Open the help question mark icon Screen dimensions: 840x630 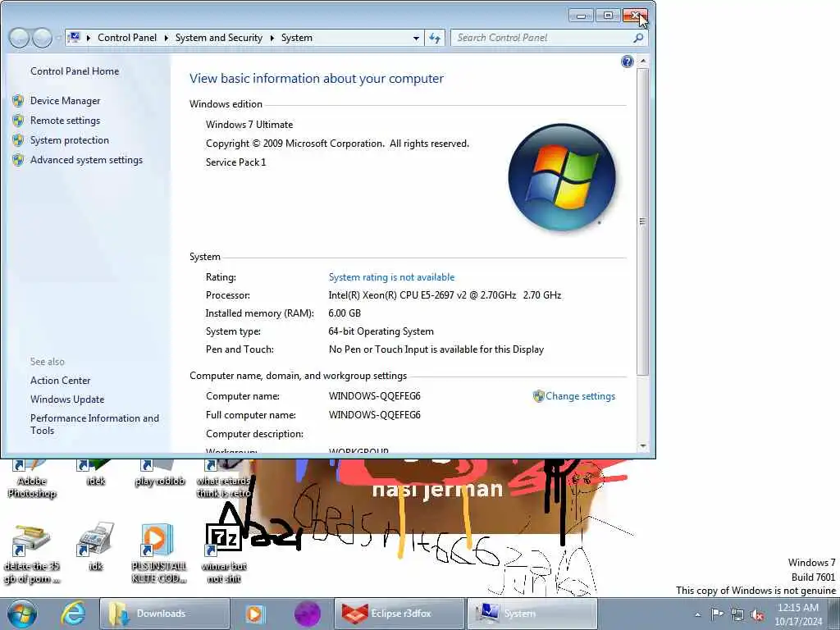click(x=628, y=62)
